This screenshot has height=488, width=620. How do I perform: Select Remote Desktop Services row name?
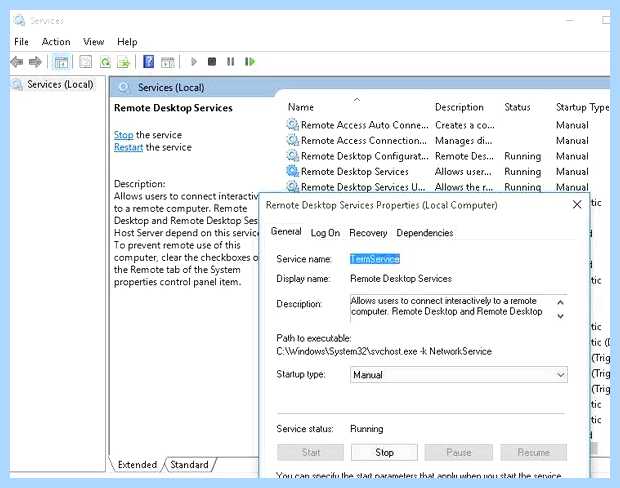pos(355,171)
